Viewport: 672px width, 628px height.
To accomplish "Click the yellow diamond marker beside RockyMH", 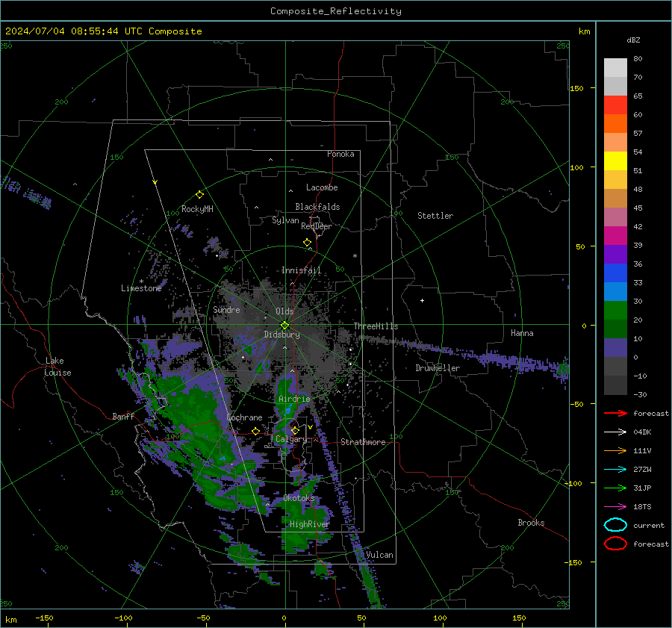I will [x=199, y=195].
